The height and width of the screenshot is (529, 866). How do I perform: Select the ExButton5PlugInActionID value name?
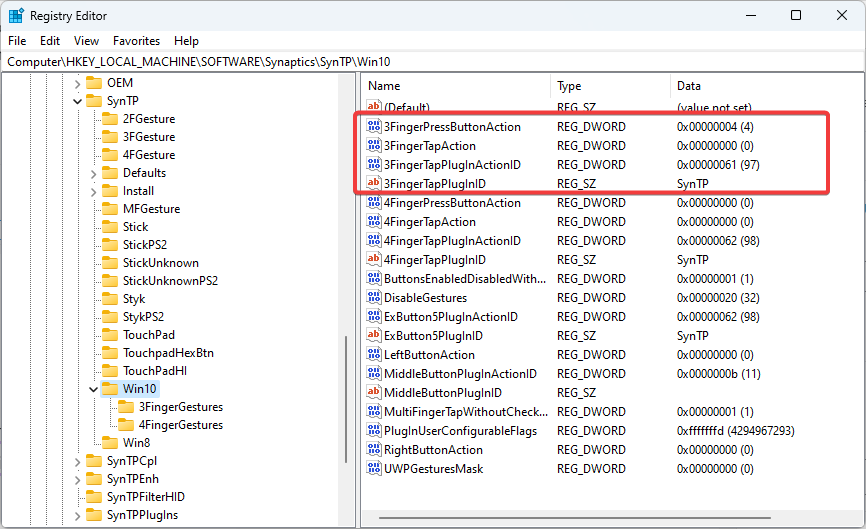coord(451,317)
